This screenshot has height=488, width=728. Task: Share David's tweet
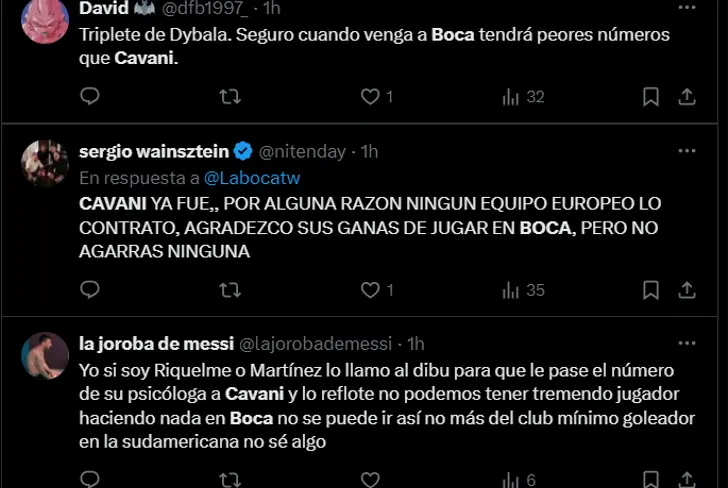[x=687, y=97]
